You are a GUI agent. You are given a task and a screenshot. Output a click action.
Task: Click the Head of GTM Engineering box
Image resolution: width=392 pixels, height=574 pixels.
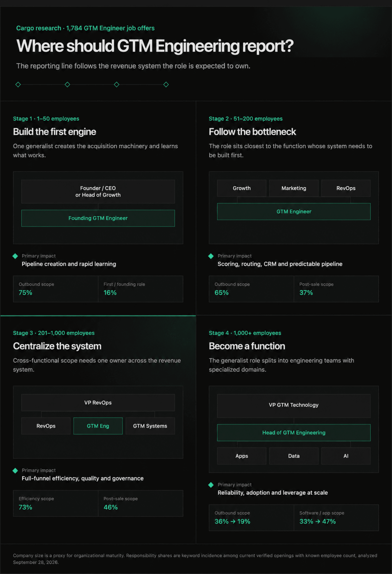[x=294, y=433]
